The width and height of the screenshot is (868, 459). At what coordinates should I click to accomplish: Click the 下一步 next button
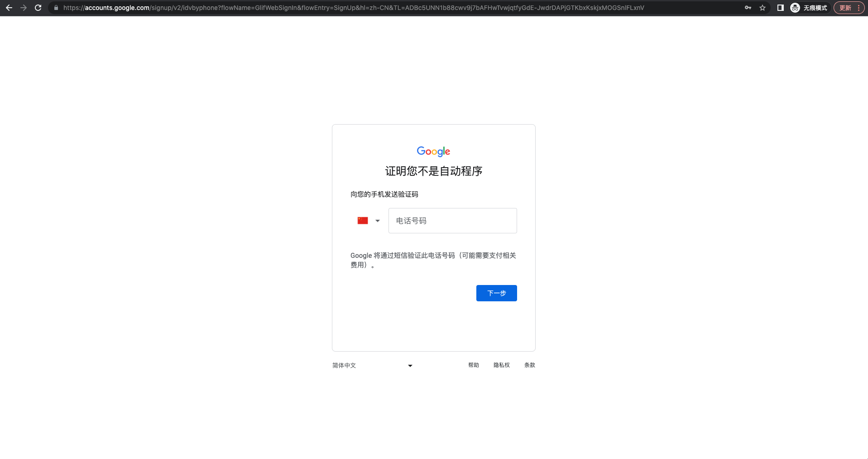[x=496, y=293]
